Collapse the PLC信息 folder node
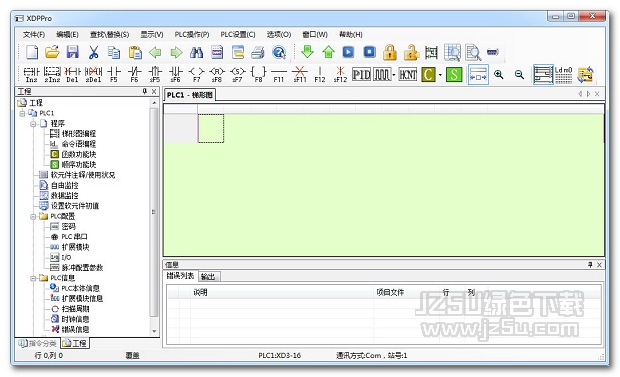Screen dimensions: 620x377 33,278
